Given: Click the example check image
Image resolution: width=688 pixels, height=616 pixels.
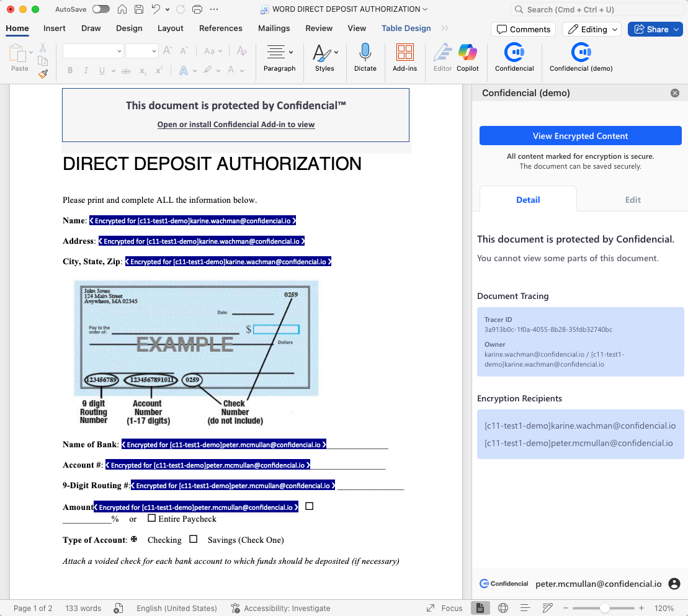Looking at the screenshot, I should click(x=196, y=353).
